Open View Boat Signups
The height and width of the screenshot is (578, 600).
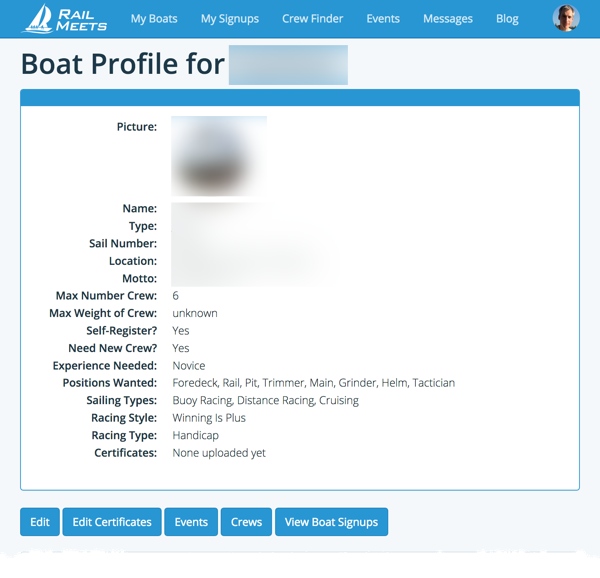click(x=331, y=522)
